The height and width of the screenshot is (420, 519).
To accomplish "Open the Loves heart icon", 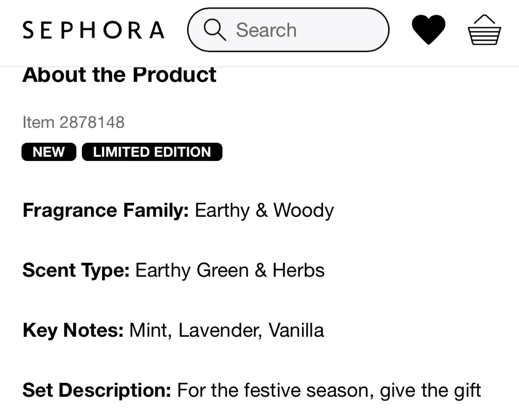I will point(428,30).
